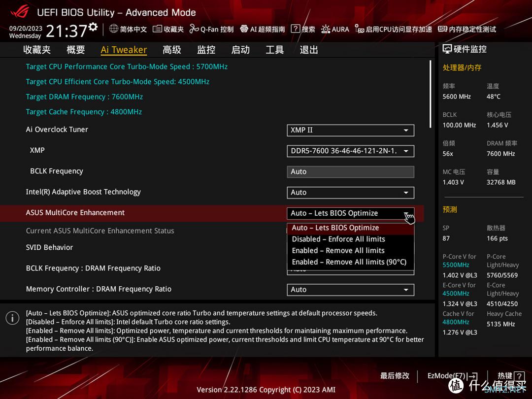Click Current ASUS MultiCore Enhancement Status label
This screenshot has width=532, height=399.
(x=100, y=231)
